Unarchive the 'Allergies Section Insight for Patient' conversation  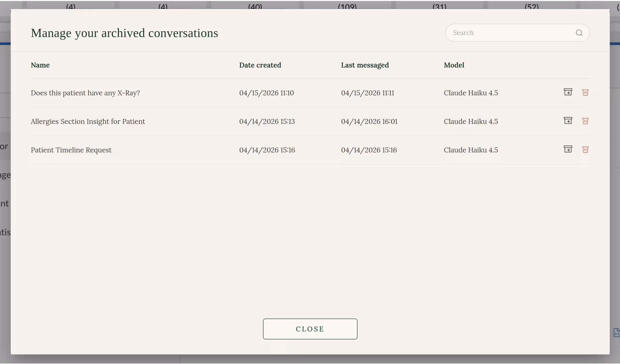pos(568,121)
